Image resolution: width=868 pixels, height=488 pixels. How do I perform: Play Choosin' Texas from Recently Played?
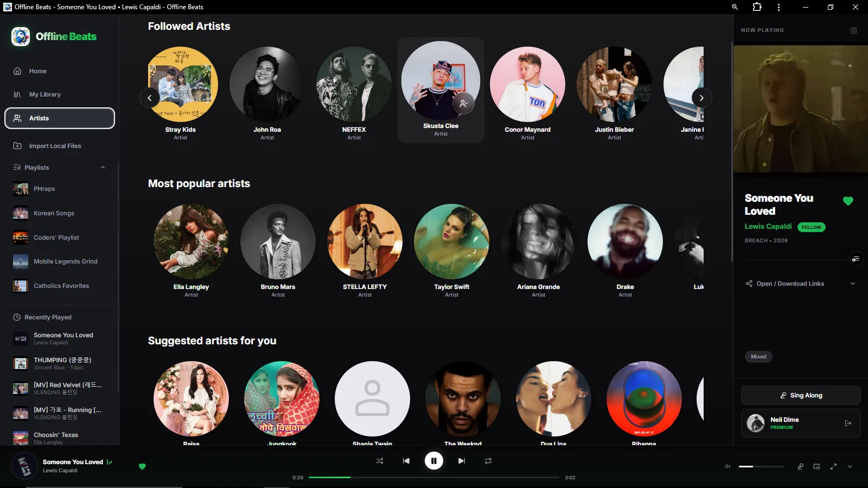point(60,438)
